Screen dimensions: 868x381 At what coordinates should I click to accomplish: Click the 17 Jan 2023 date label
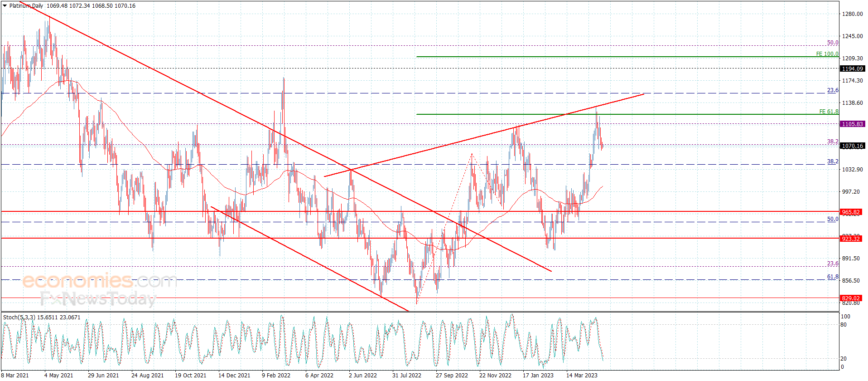[538, 375]
